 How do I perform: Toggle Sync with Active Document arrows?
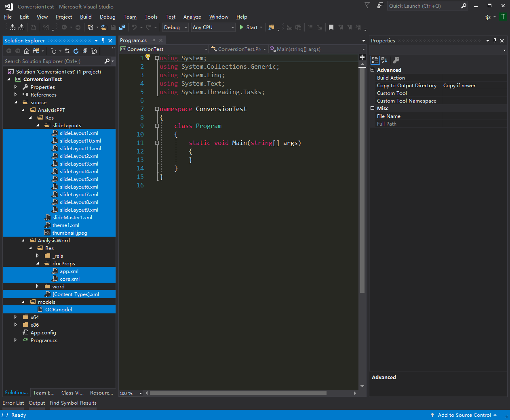point(67,51)
